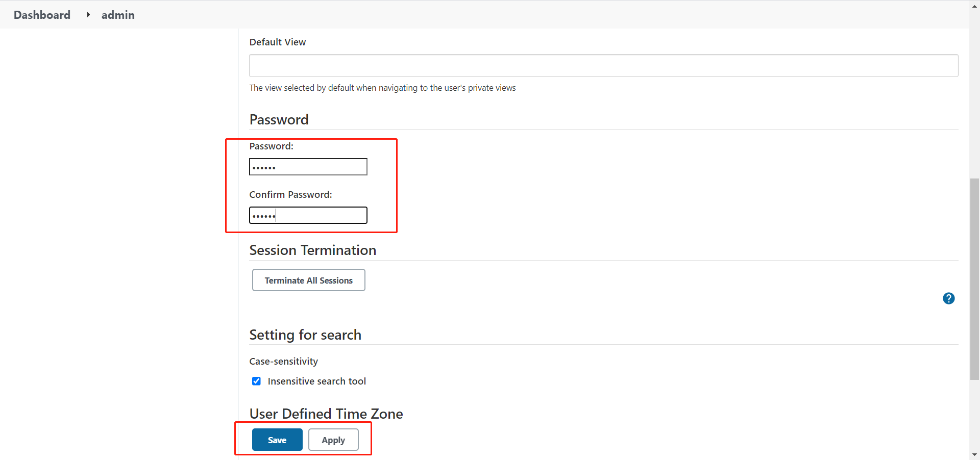Screen dimensions: 980x460
Task: Click the Case-sensitivity label
Action: pos(283,361)
